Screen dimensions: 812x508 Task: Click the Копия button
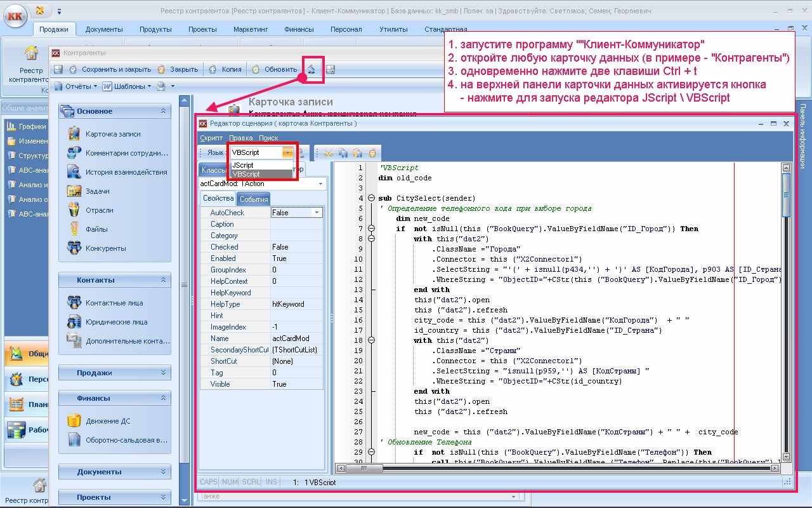click(225, 69)
